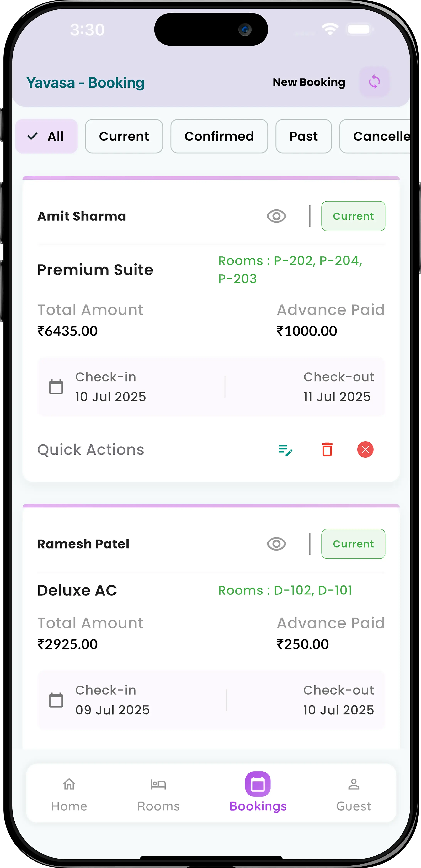The width and height of the screenshot is (421, 868).
Task: Open the edit quick action for Amit Sharma
Action: tap(285, 449)
